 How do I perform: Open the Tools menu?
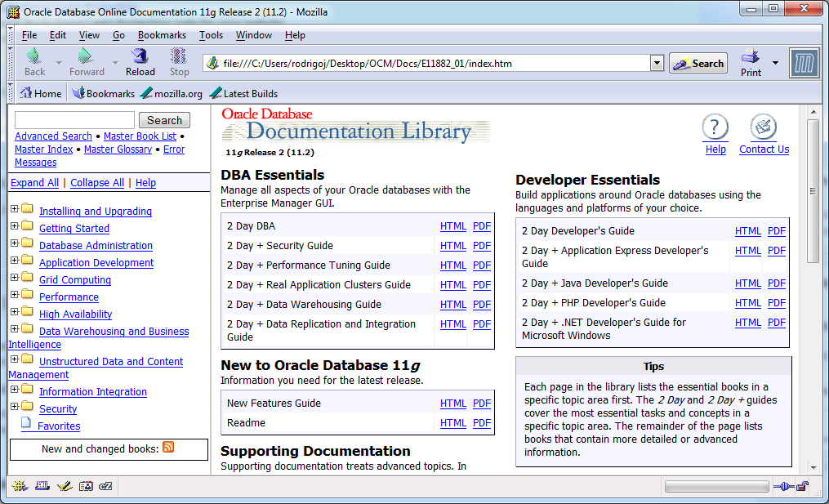point(211,35)
